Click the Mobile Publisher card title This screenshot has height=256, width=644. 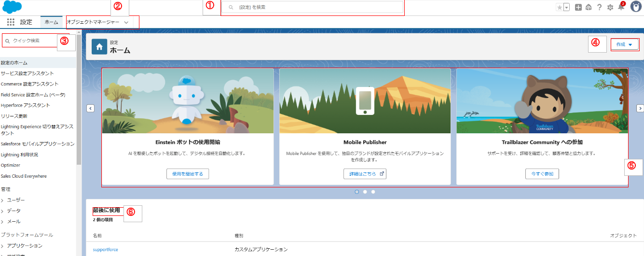click(x=365, y=142)
